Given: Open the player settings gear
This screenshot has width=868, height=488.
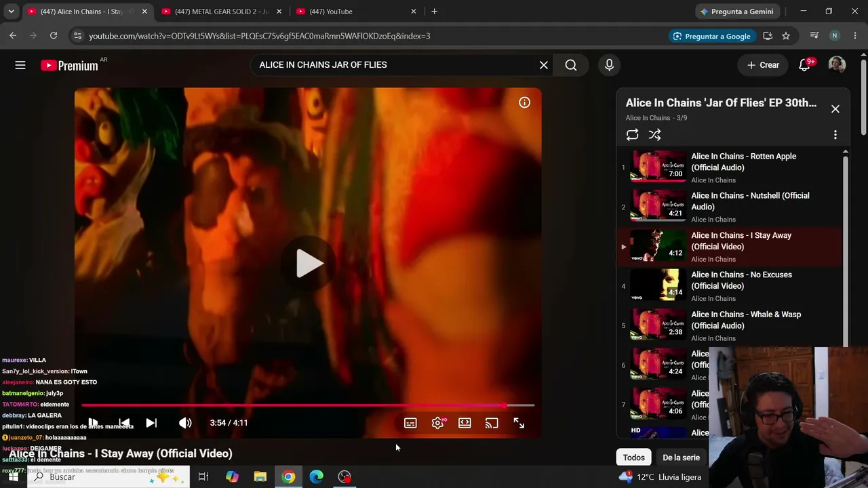Looking at the screenshot, I should click(x=438, y=423).
